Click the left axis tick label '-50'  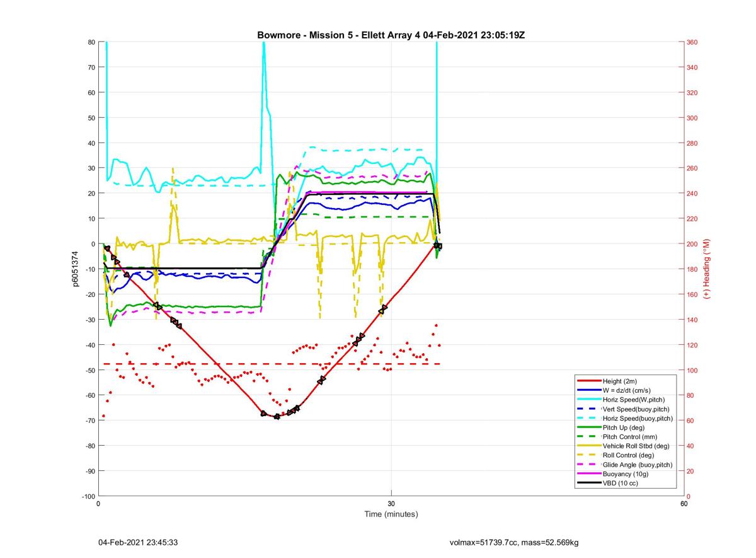click(89, 370)
